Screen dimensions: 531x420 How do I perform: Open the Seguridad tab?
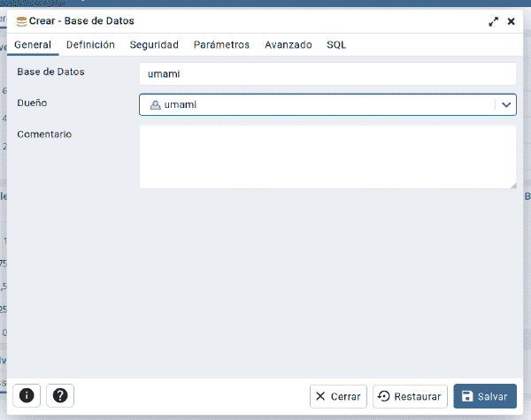[x=154, y=45]
